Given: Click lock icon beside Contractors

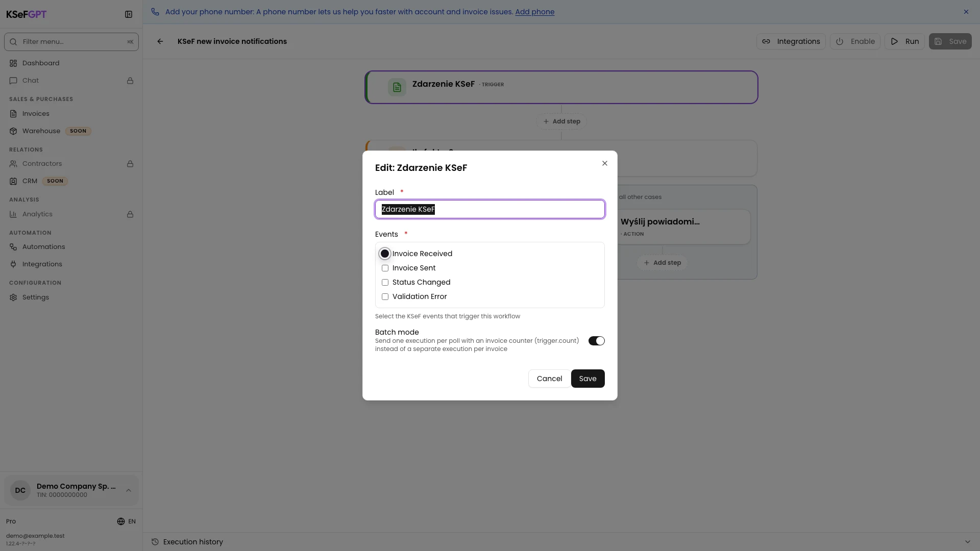Looking at the screenshot, I should (130, 164).
